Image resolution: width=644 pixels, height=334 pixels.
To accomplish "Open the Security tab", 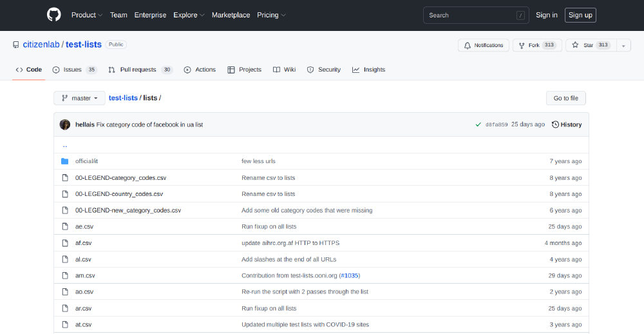I will tap(324, 70).
